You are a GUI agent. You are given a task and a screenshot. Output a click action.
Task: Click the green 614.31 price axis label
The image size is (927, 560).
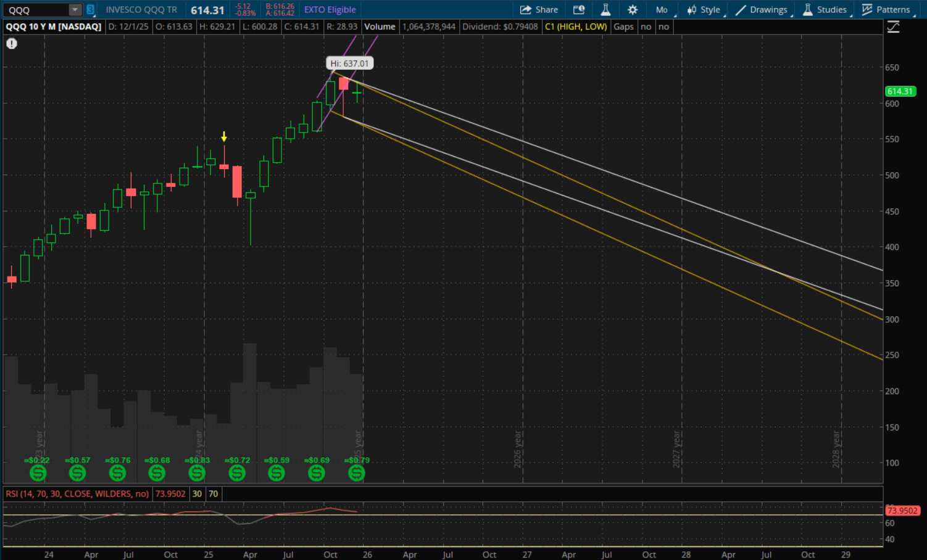click(900, 91)
